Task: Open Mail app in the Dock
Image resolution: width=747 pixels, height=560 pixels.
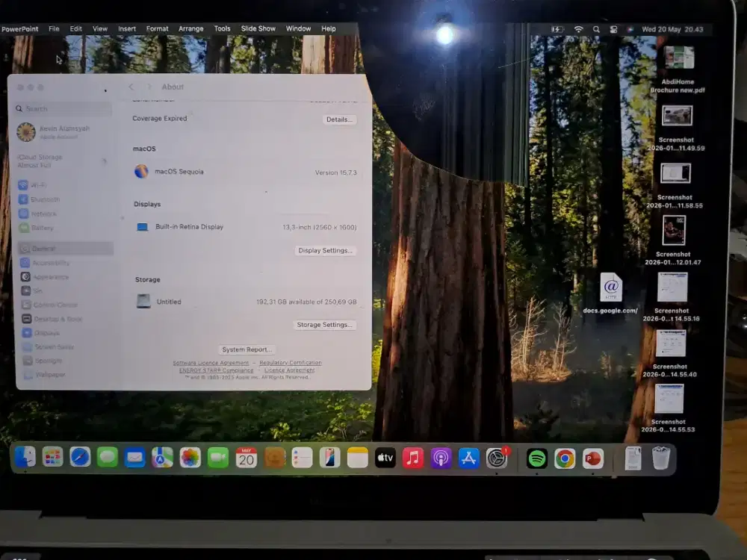Action: pyautogui.click(x=134, y=458)
